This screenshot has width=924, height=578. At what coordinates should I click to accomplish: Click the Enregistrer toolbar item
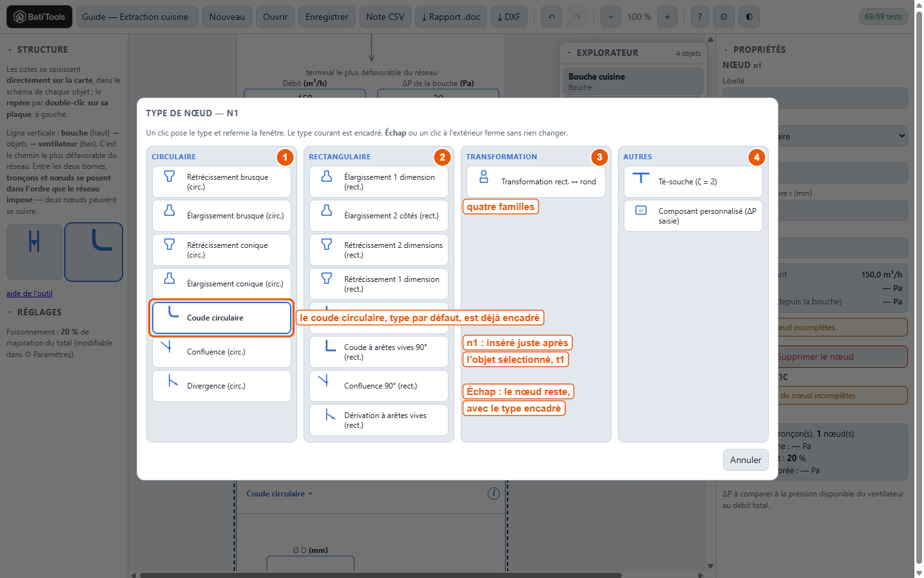pos(327,17)
